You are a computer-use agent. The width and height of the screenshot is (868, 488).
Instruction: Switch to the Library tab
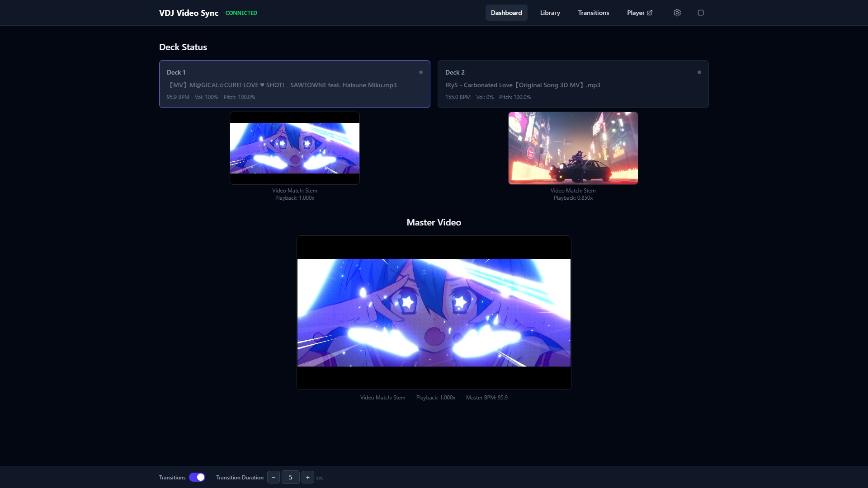[549, 13]
